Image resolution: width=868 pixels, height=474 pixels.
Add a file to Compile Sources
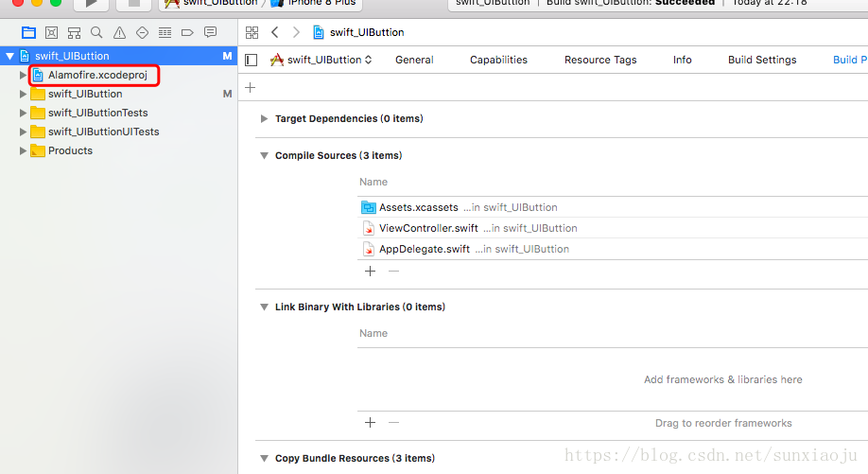coord(371,271)
